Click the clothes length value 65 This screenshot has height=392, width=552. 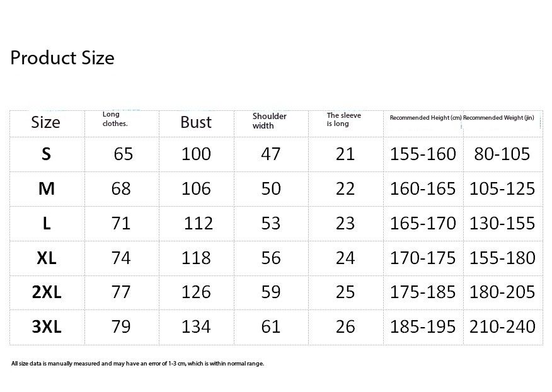(124, 154)
